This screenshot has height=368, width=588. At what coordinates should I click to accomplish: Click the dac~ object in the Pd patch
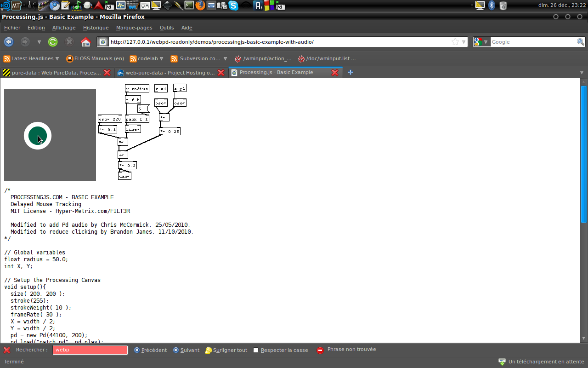click(x=124, y=176)
